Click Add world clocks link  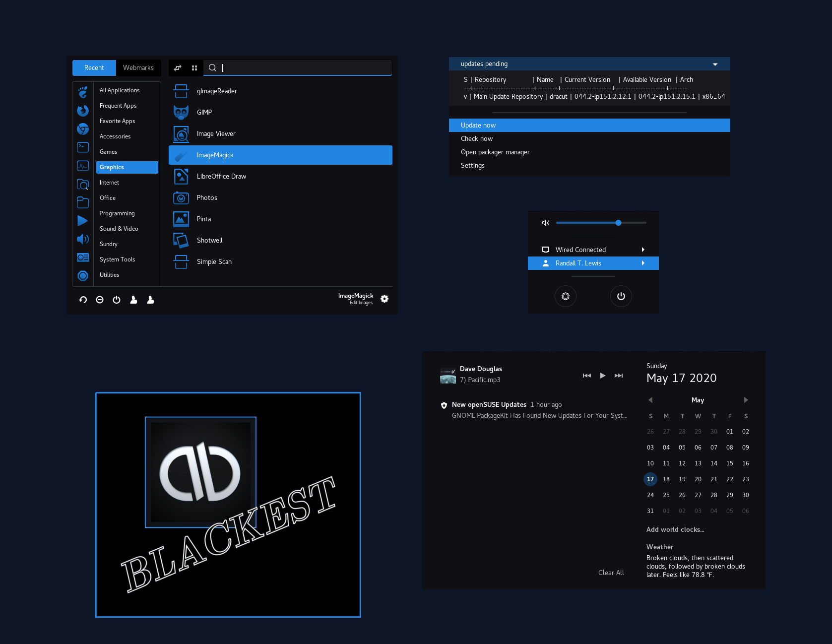[x=675, y=529]
